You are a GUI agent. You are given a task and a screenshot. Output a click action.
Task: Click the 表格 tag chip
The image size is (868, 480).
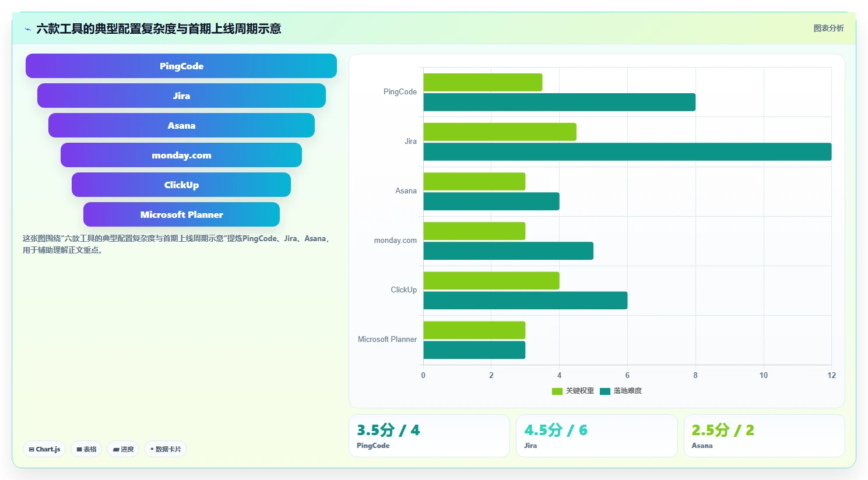86,449
